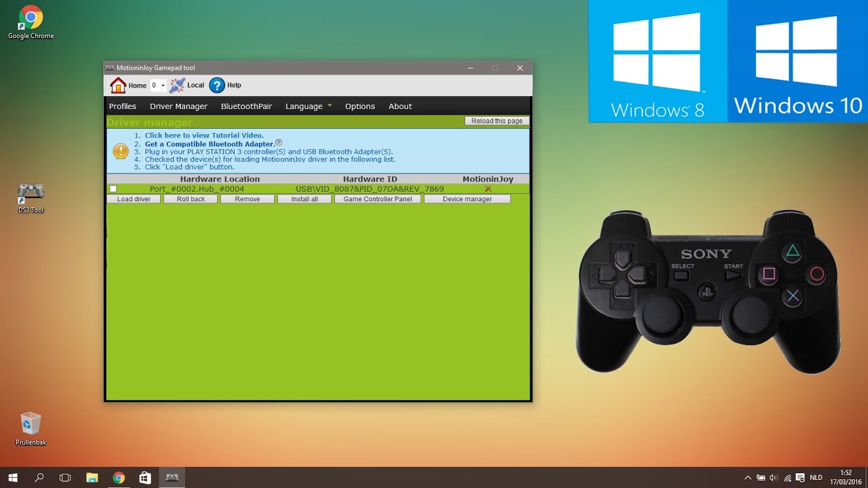
Task: Open Get a Compatible Bluetooth Adapter link
Action: click(210, 144)
